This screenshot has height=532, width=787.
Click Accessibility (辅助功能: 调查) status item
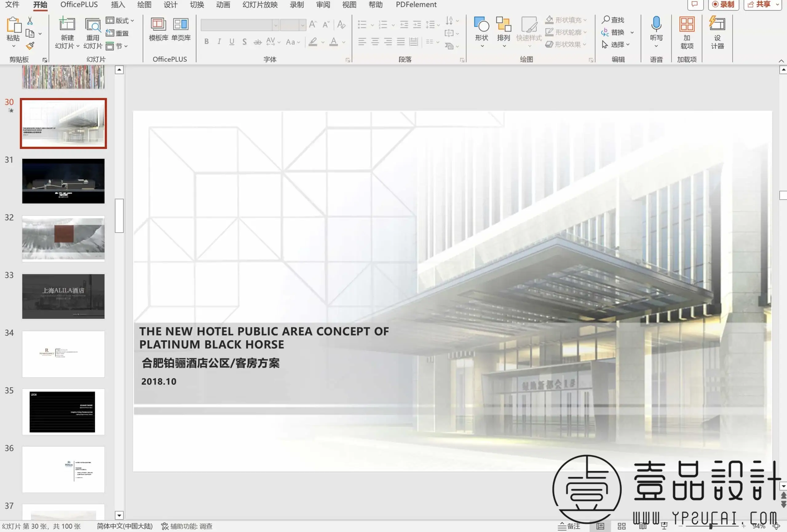187,526
